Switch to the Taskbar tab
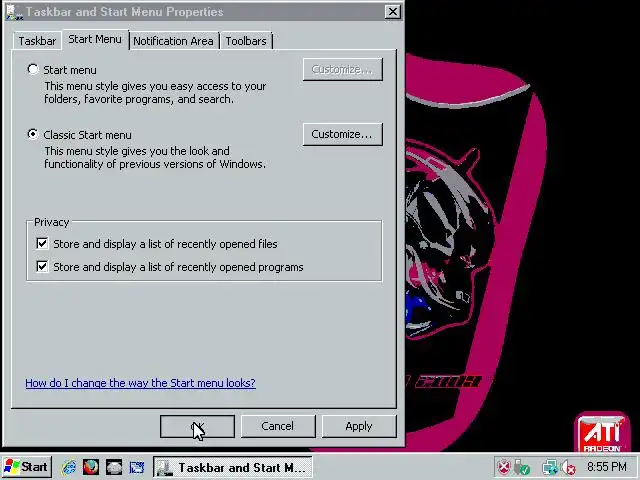The image size is (640, 480). (x=37, y=41)
